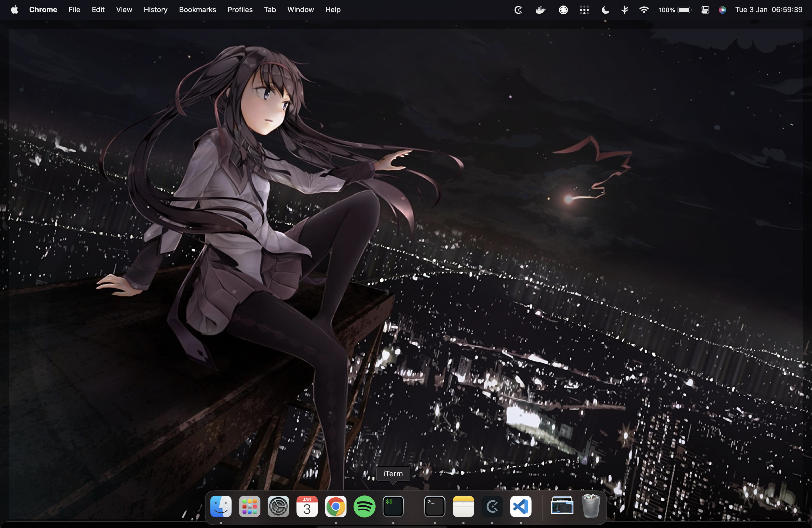The image size is (812, 528).
Task: Open the Edit menu
Action: coord(98,10)
